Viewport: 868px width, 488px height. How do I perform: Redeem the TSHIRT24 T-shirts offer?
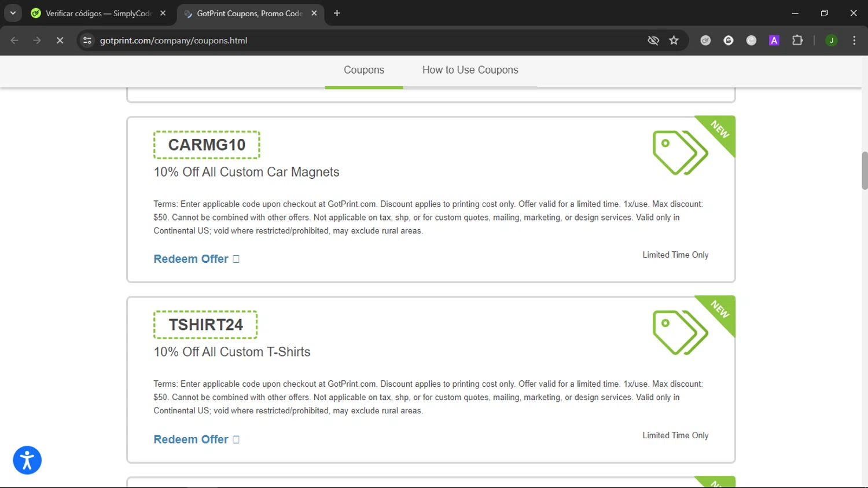(x=196, y=439)
